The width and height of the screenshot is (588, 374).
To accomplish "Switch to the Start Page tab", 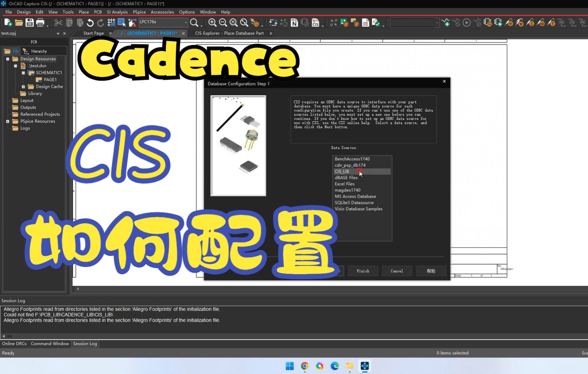I will point(94,33).
